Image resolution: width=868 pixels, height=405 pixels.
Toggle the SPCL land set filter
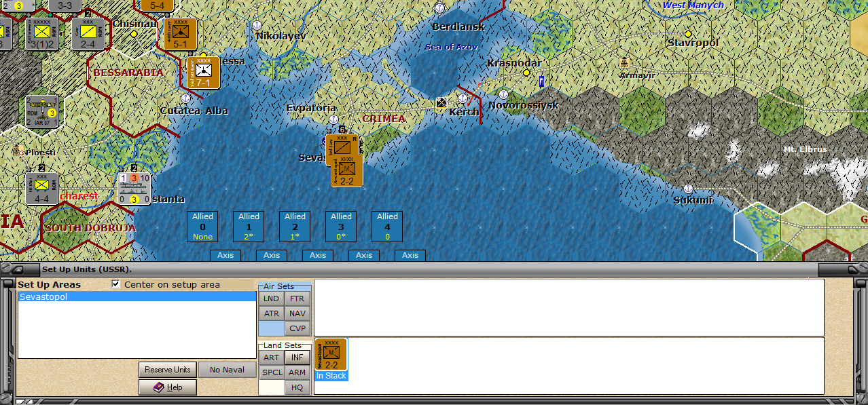271,372
